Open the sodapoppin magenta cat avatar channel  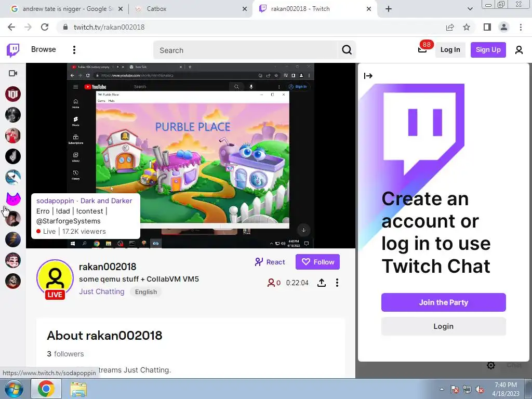[13, 198]
